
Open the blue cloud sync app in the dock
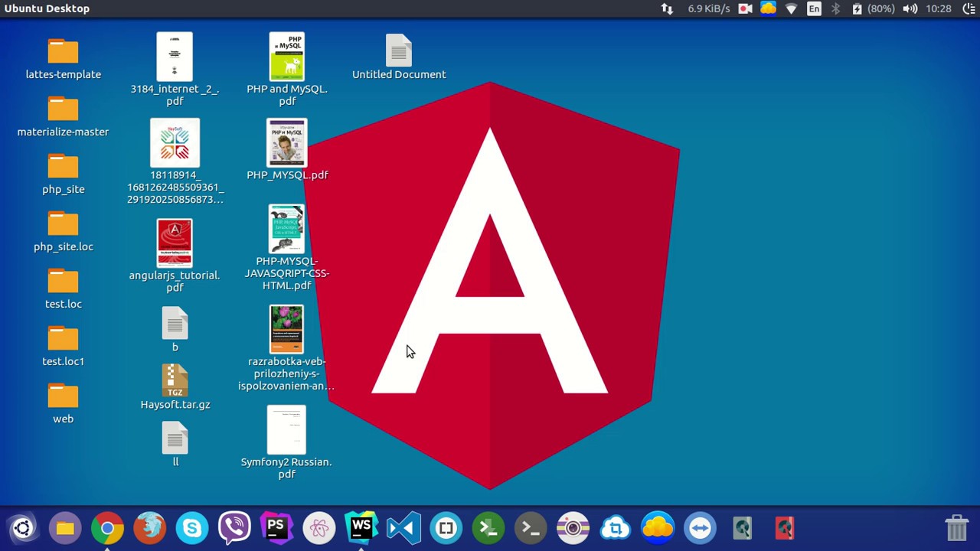pyautogui.click(x=616, y=528)
